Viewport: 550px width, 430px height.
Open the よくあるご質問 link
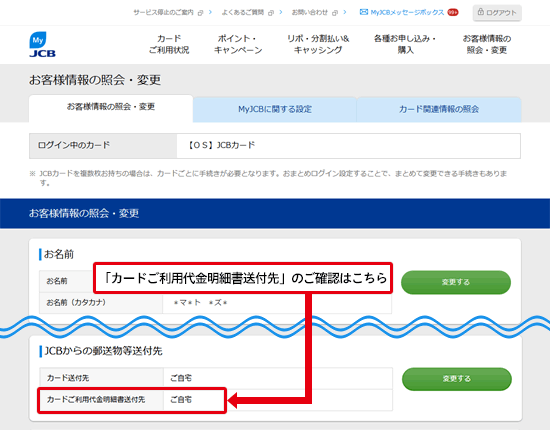(243, 12)
